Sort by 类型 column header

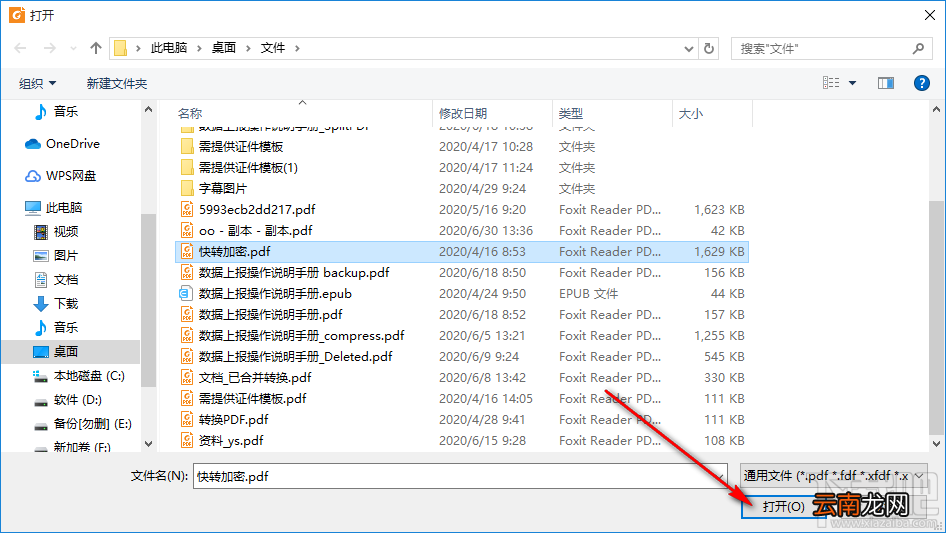pos(571,113)
